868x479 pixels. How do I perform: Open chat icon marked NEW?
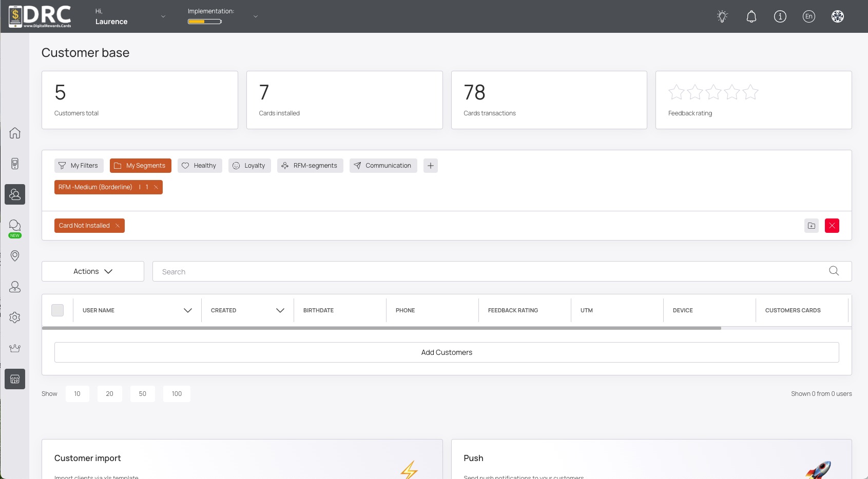click(15, 226)
